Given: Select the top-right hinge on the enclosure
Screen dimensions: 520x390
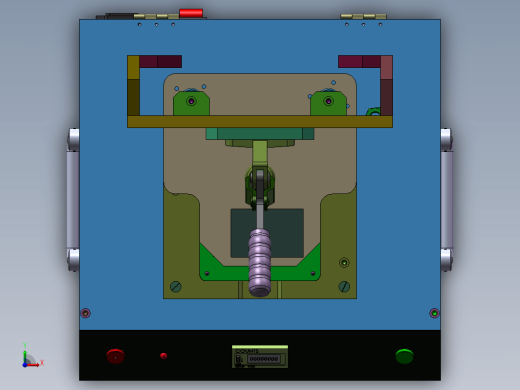Looking at the screenshot, I should (x=363, y=16).
